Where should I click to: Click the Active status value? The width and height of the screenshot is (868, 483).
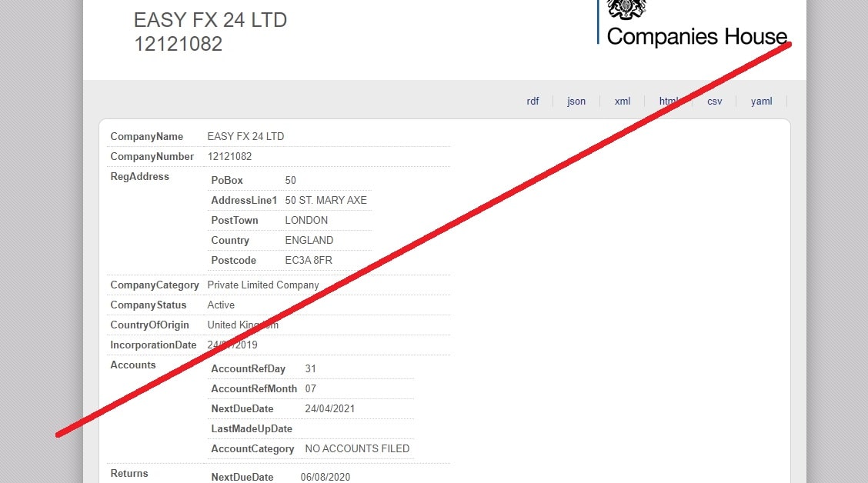click(221, 305)
